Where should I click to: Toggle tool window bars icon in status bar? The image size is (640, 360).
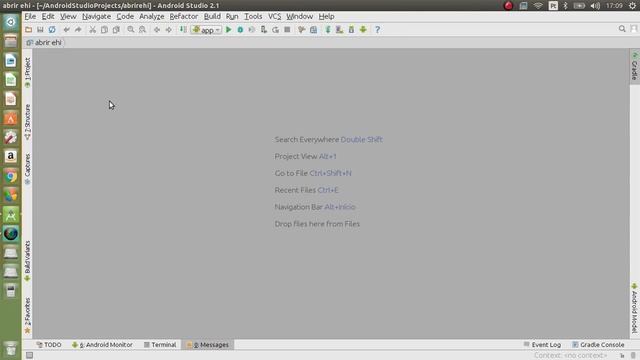coord(29,355)
